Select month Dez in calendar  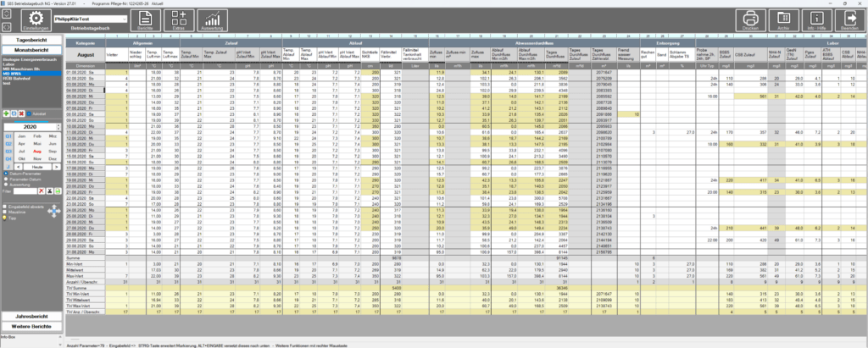(53, 158)
